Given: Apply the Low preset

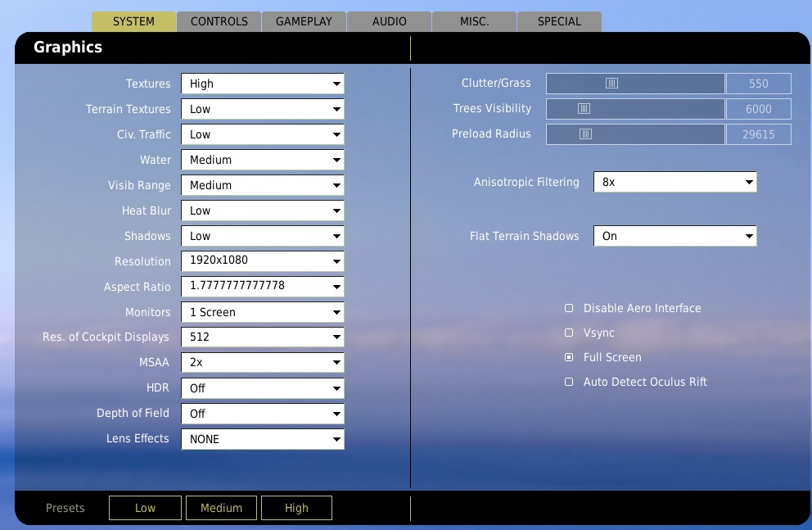Looking at the screenshot, I should (x=145, y=508).
